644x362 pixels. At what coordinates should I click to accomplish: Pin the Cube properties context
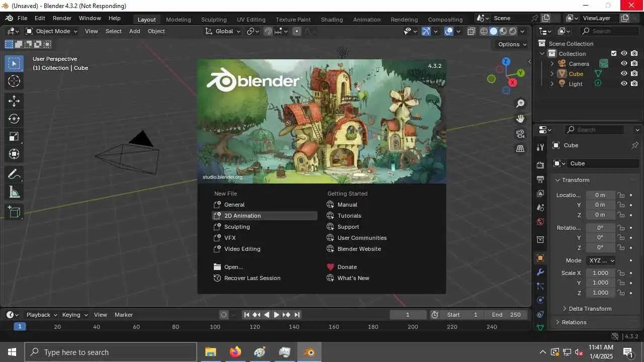tap(635, 145)
